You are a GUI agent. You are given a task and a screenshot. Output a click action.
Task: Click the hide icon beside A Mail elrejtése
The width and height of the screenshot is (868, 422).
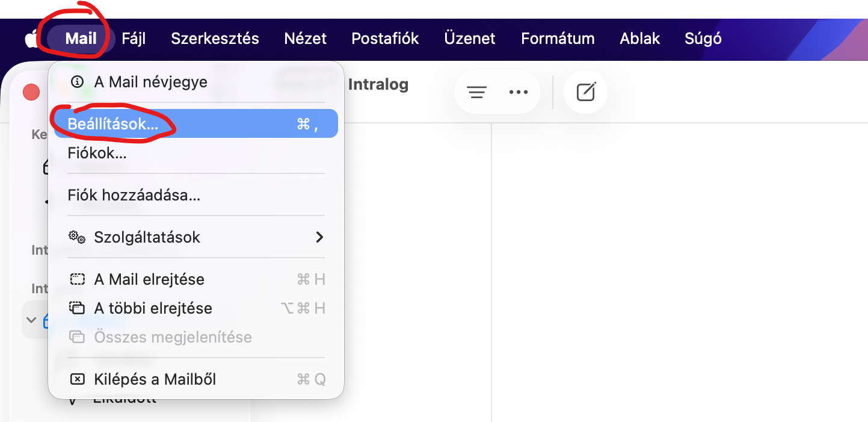tap(77, 279)
